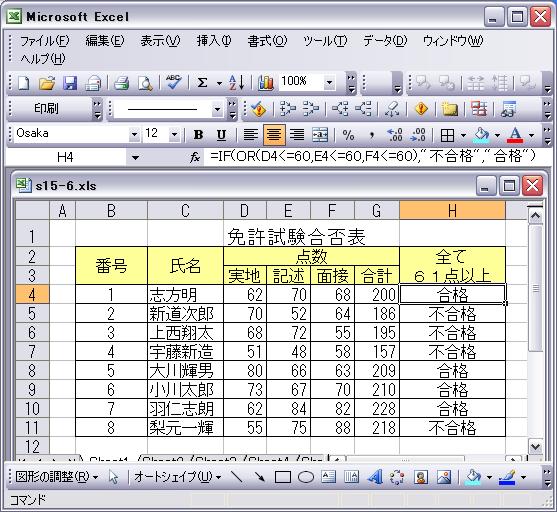Select the Rectangle drawing tool
Viewport: 557px width, 512px height.
point(283,477)
